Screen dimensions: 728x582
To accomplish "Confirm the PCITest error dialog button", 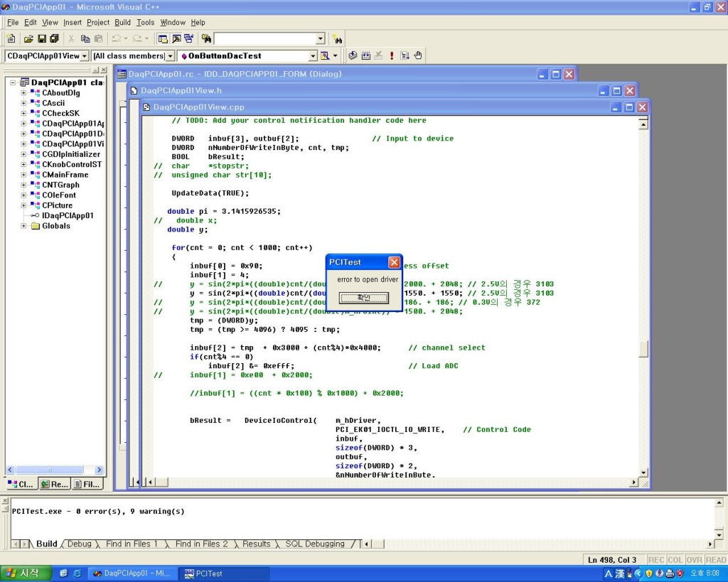I will pyautogui.click(x=363, y=298).
